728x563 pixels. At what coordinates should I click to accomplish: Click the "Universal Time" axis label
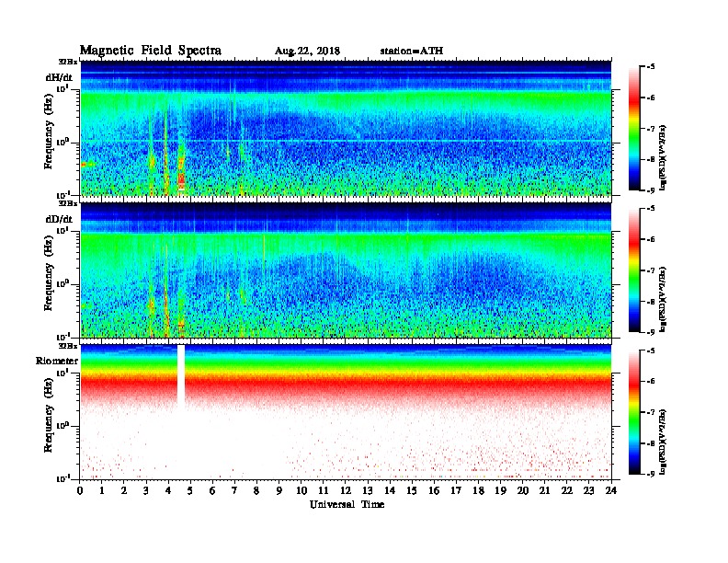(347, 504)
